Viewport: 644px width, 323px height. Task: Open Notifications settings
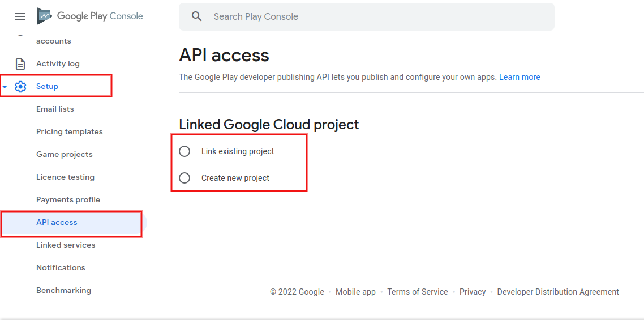(61, 267)
